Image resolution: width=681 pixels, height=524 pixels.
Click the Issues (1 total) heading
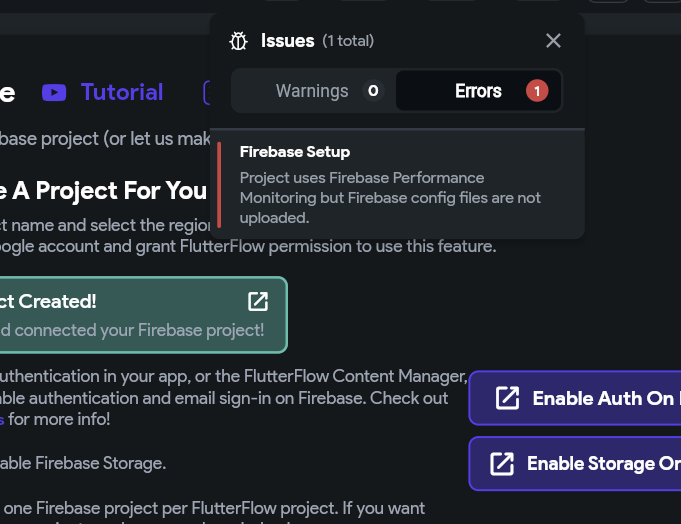(317, 41)
